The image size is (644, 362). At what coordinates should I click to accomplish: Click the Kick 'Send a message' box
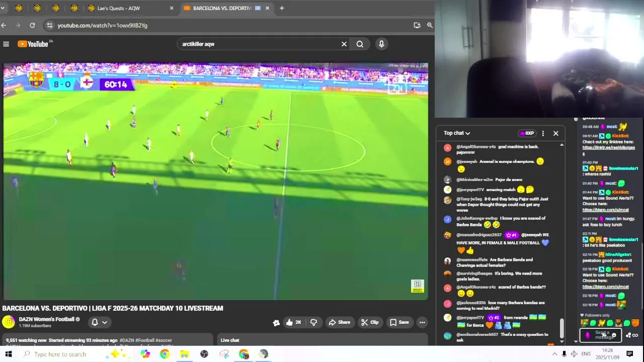click(601, 335)
